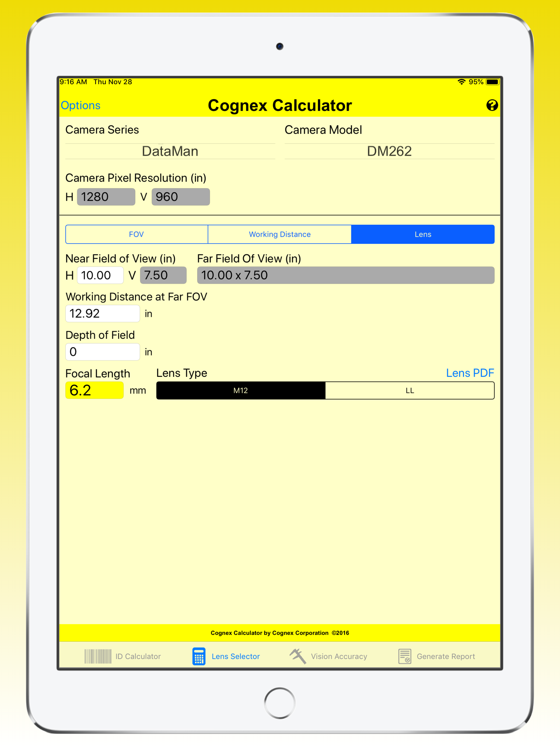The image size is (560, 747).
Task: Open the ID Calculator tab label
Action: point(138,656)
